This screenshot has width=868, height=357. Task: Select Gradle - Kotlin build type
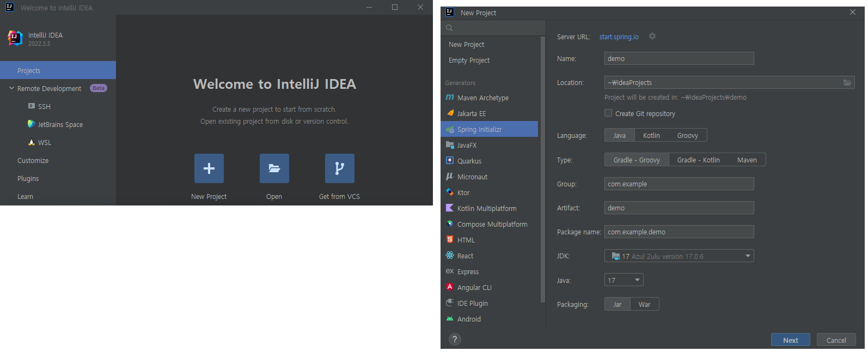point(699,160)
